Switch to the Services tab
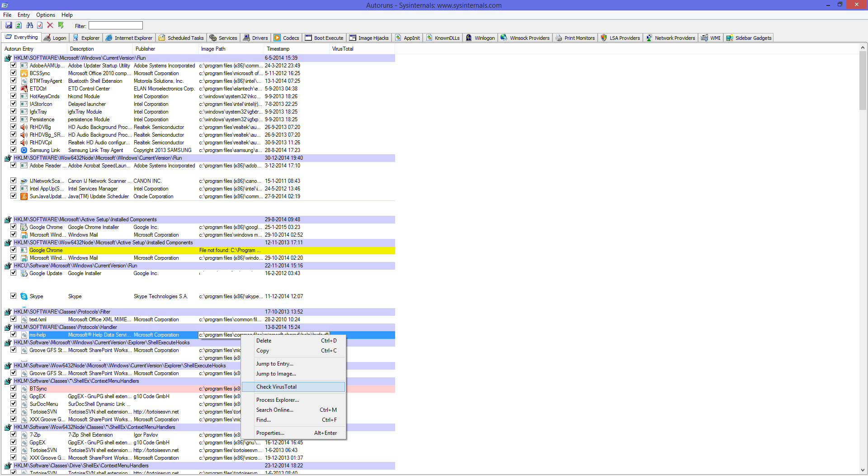This screenshot has height=476, width=868. point(223,38)
